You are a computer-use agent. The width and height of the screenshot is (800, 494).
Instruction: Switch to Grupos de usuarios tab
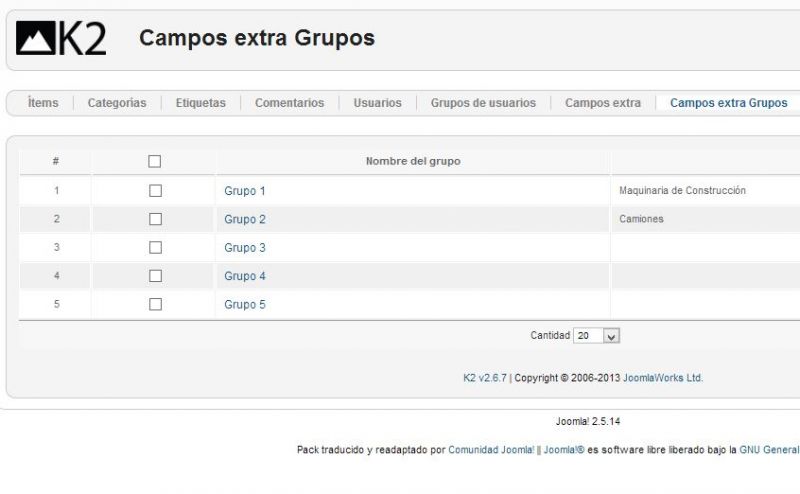pyautogui.click(x=483, y=103)
